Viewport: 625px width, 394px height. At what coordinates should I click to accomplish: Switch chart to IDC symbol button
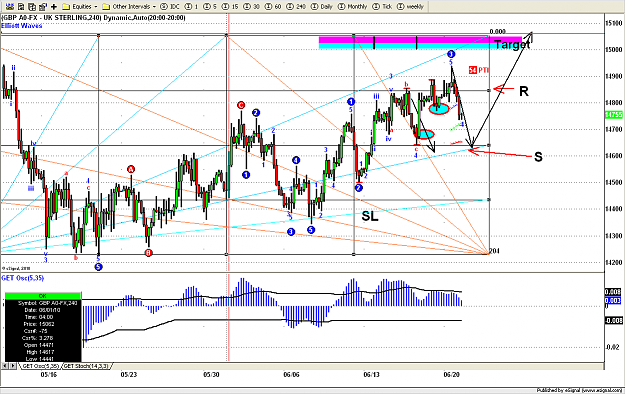click(170, 6)
